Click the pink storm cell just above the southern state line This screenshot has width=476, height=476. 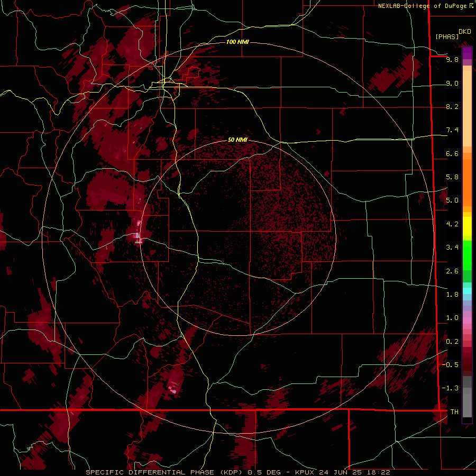pyautogui.click(x=173, y=388)
